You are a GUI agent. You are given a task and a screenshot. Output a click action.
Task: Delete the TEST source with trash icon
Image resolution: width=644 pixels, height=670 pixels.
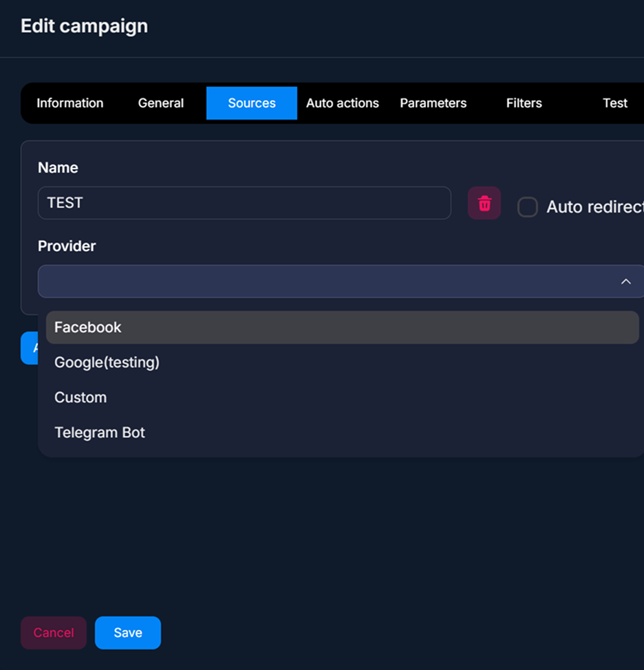point(484,203)
